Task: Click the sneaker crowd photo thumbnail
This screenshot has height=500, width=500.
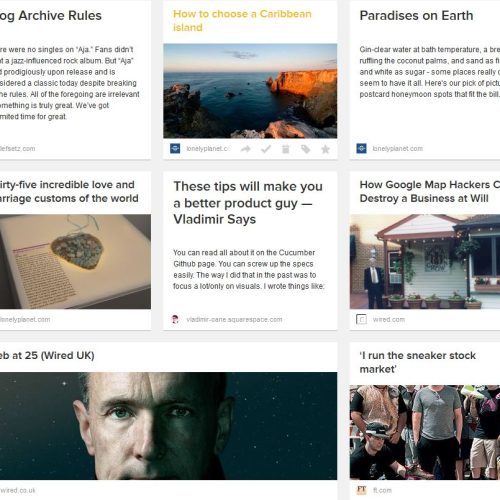Action: (425, 432)
